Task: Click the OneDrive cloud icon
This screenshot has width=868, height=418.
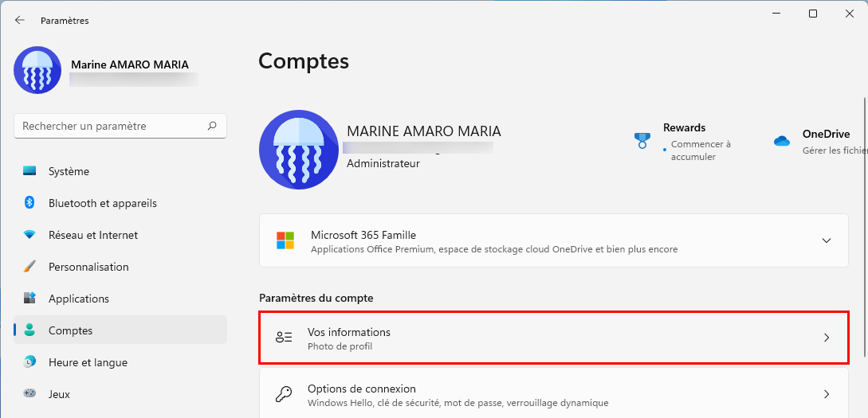Action: tap(782, 141)
